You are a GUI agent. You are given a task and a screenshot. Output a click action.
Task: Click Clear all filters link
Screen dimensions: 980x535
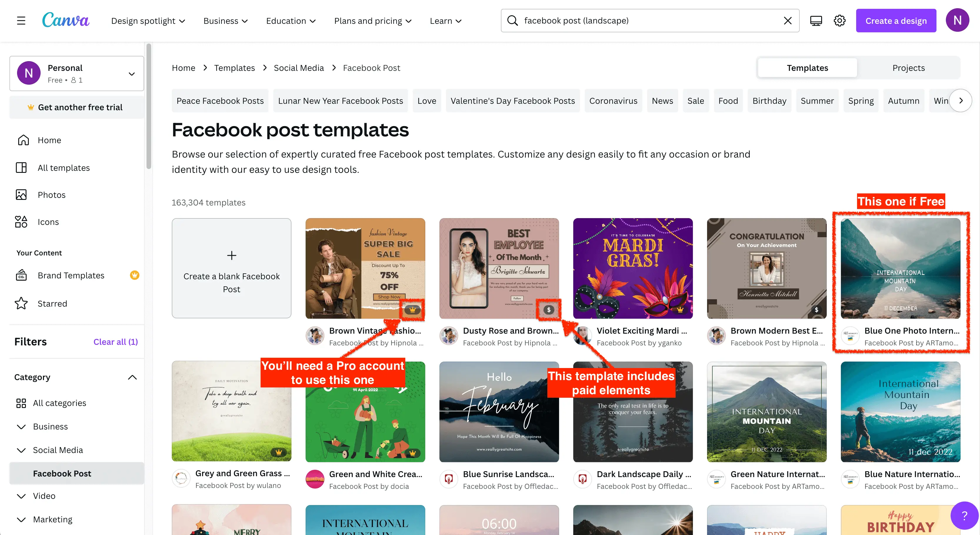coord(115,342)
